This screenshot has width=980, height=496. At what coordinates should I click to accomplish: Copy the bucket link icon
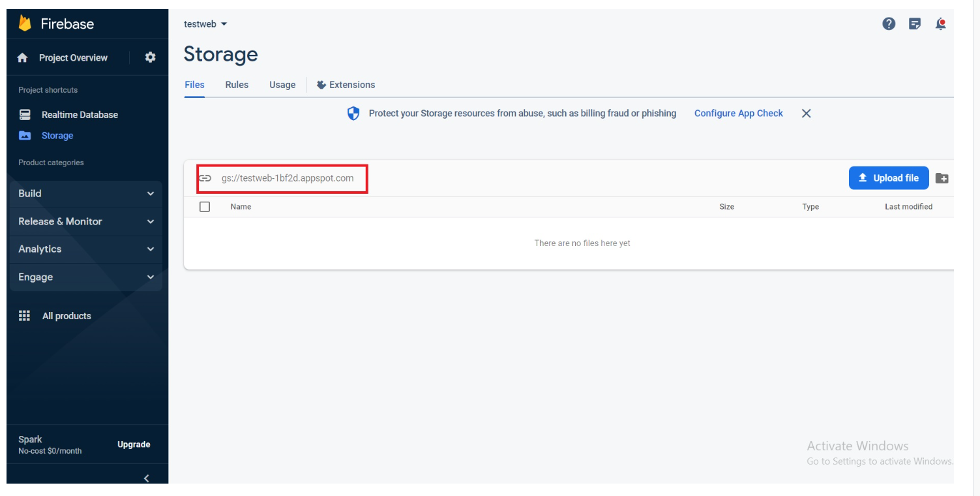pos(205,178)
